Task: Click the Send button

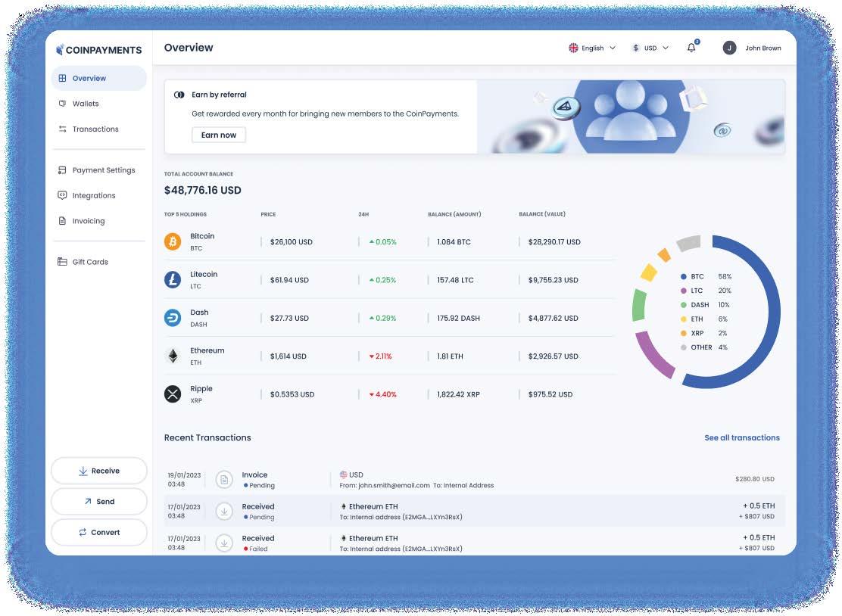Action: 98,501
